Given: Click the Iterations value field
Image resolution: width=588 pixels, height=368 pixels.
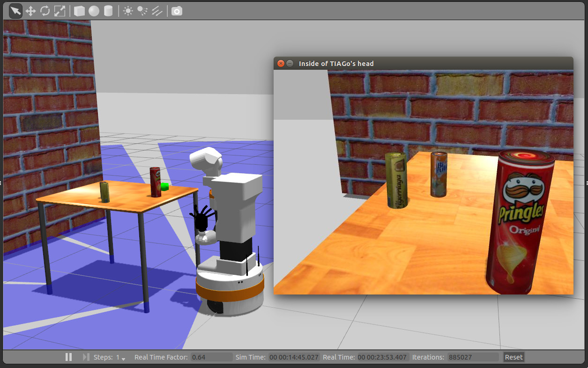Looking at the screenshot, I should 473,357.
